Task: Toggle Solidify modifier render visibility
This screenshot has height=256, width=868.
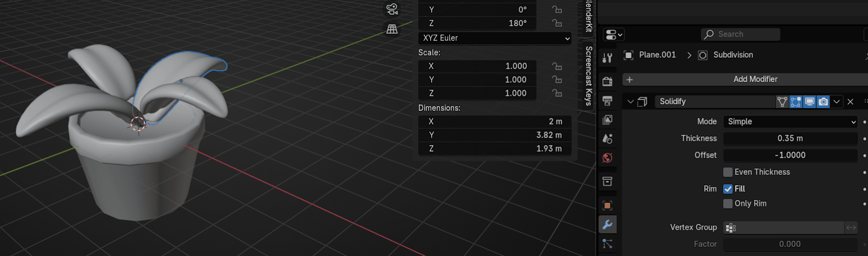Action: coord(824,102)
